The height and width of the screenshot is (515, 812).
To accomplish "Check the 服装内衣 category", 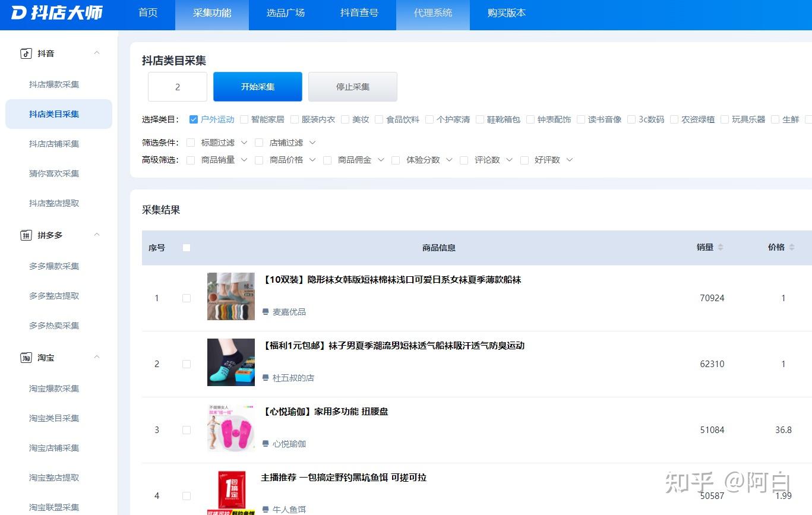I will click(x=295, y=119).
